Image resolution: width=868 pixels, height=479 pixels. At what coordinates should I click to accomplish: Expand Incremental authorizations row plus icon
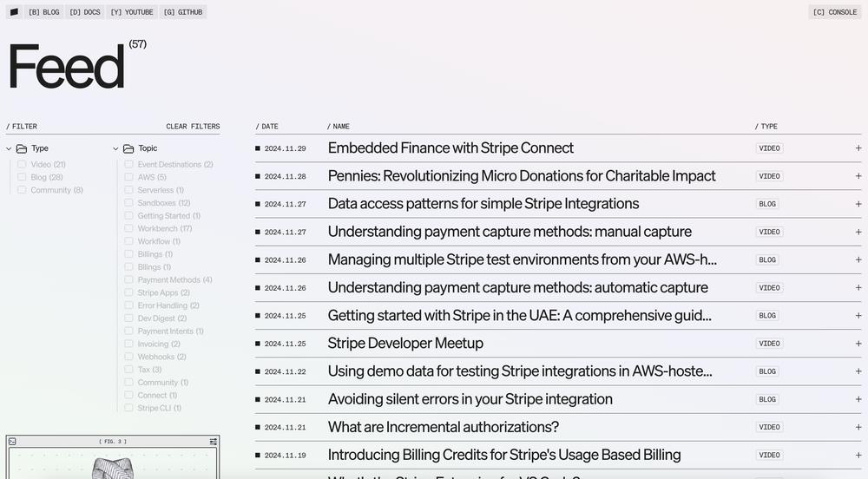coord(858,427)
